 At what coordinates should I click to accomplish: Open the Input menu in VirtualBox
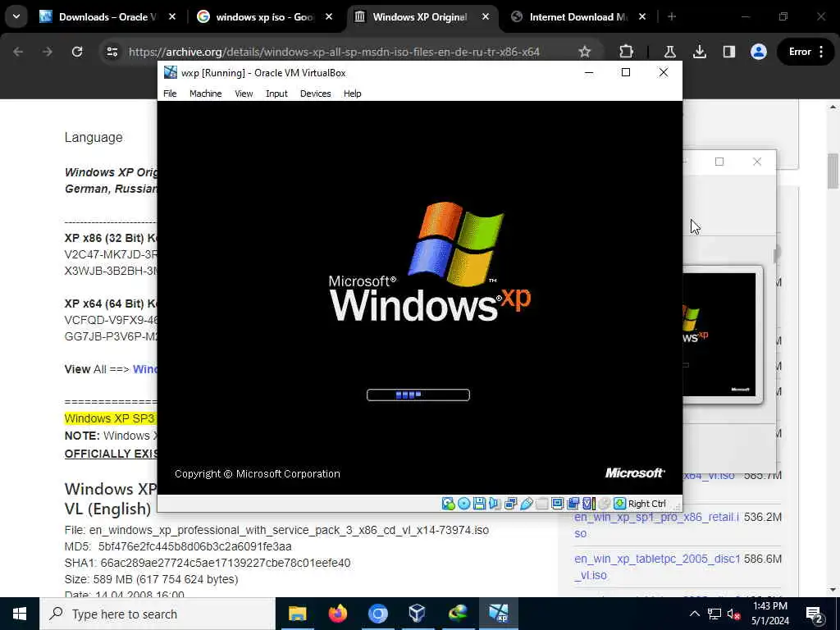point(276,94)
